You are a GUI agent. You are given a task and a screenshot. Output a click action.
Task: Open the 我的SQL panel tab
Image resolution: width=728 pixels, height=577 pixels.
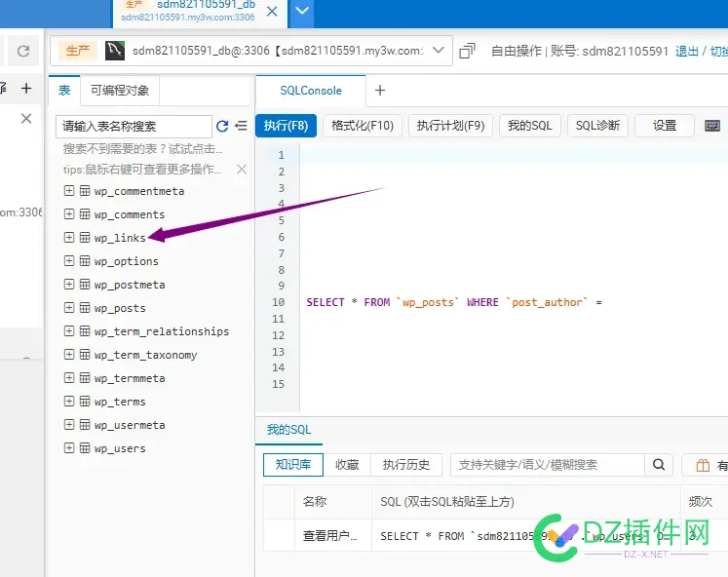point(288,430)
